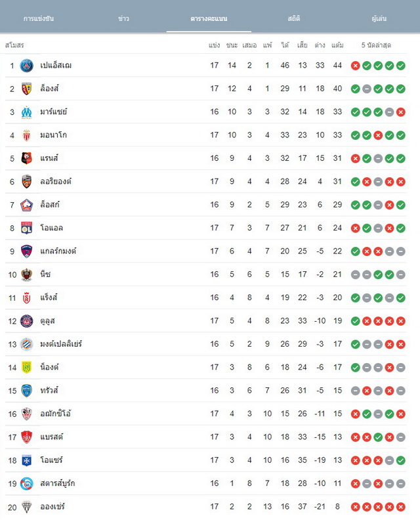This screenshot has height=520, width=420.
Task: Click PSG's red loss result icon
Action: 355,66
